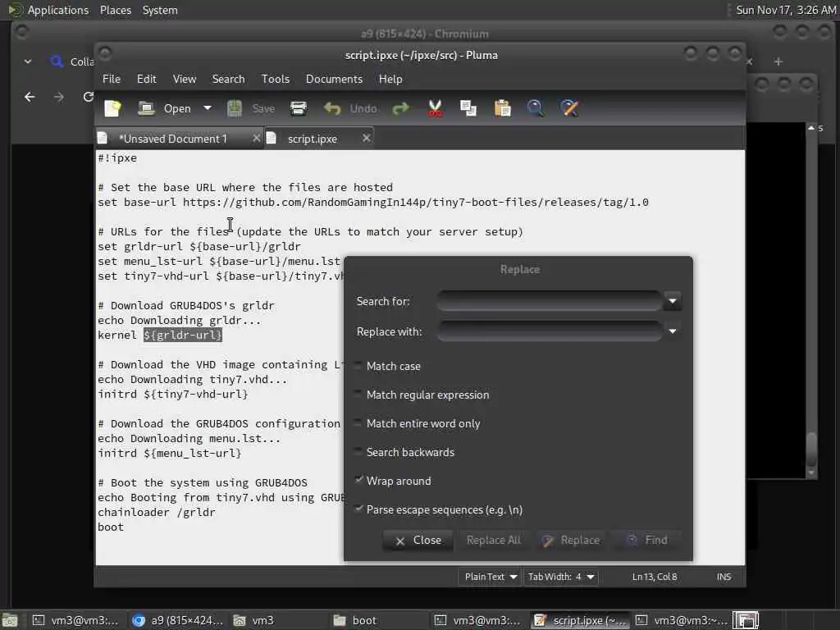Expand the Search for history dropdown
Viewport: 840px width, 630px height.
(673, 301)
